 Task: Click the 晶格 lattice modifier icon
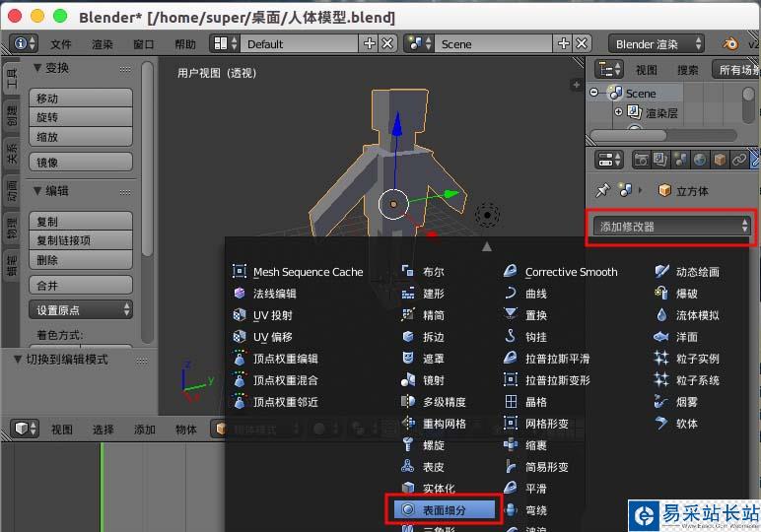click(x=511, y=401)
